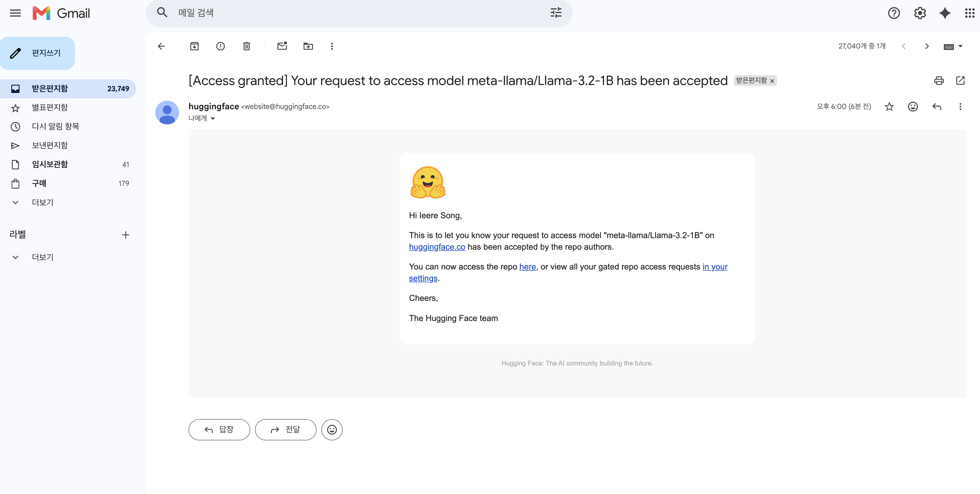Click the 오후 6:00 timestamp
This screenshot has width=980, height=494.
point(844,107)
